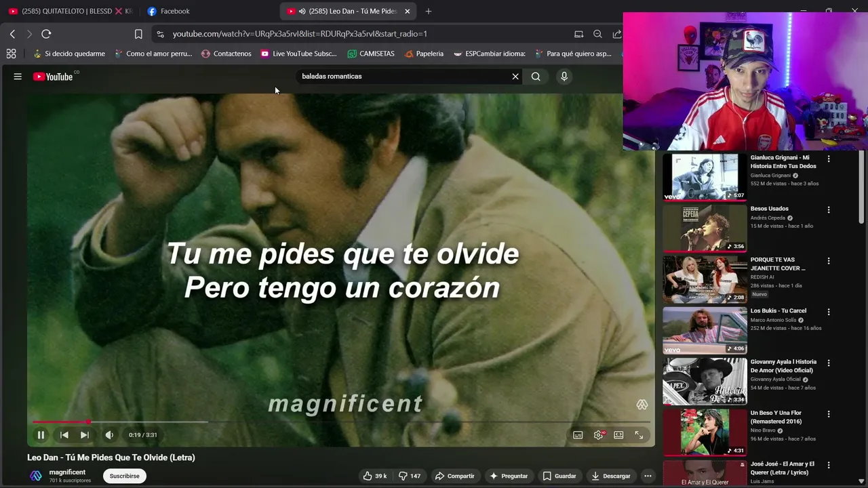This screenshot has height=488, width=868.
Task: Mute the player volume
Action: pyautogui.click(x=109, y=435)
